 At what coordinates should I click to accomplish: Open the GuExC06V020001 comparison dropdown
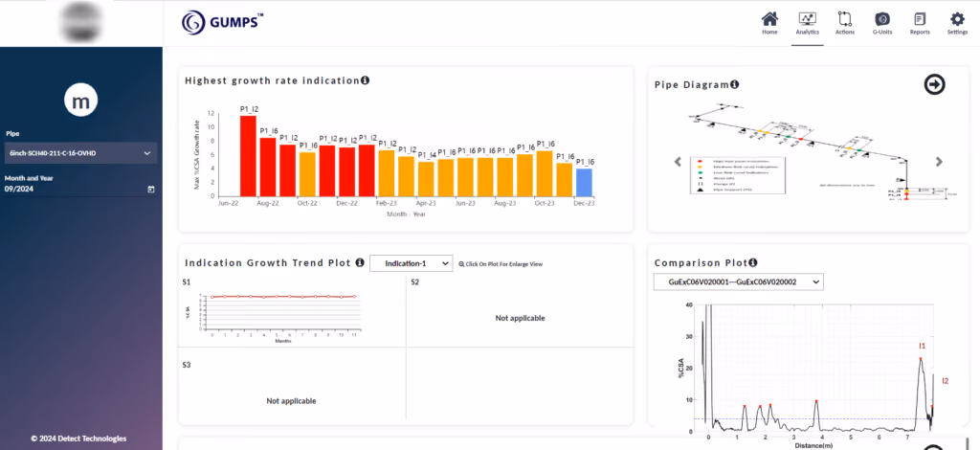[x=739, y=282]
